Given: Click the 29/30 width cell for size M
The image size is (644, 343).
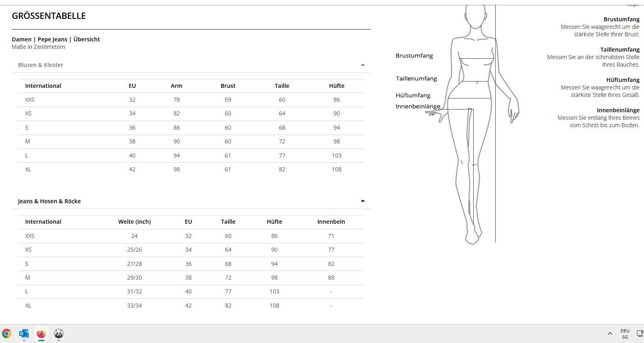Looking at the screenshot, I should tap(134, 278).
